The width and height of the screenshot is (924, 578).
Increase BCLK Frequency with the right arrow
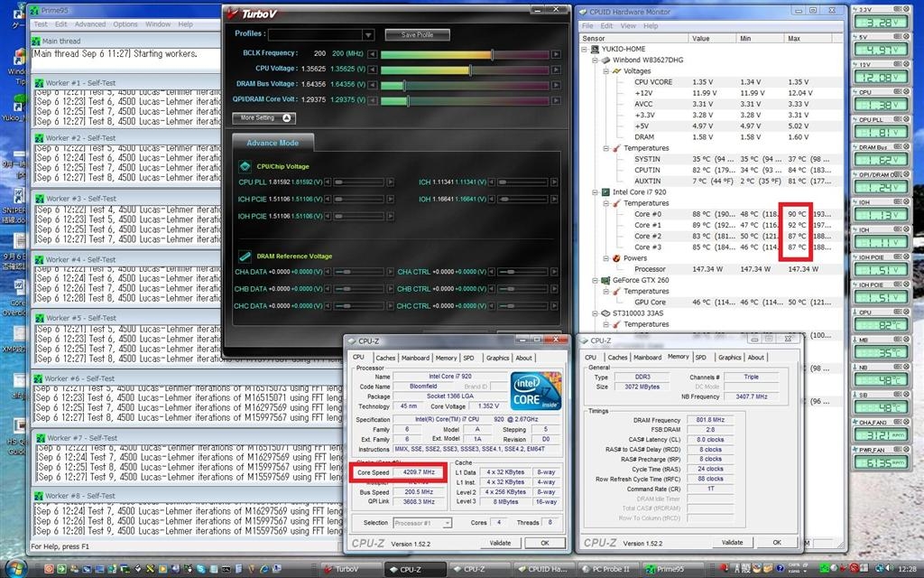click(x=556, y=54)
